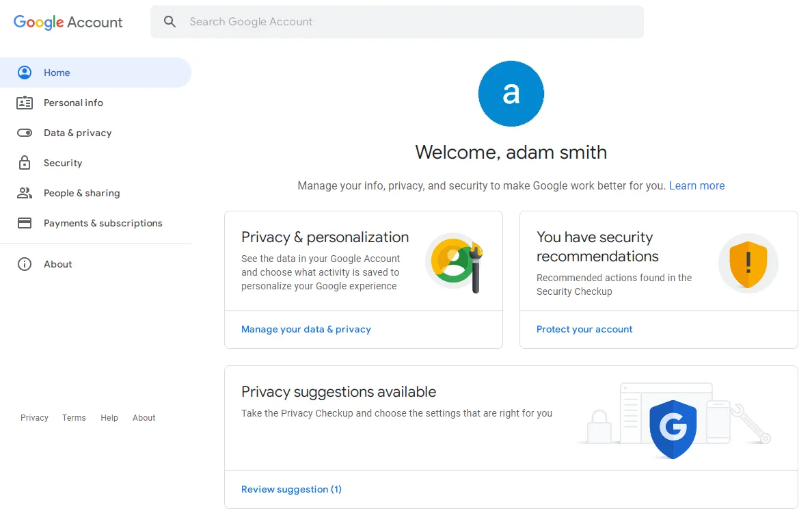Click the Security padlock icon
Screen dimensions: 812x524
[25, 163]
